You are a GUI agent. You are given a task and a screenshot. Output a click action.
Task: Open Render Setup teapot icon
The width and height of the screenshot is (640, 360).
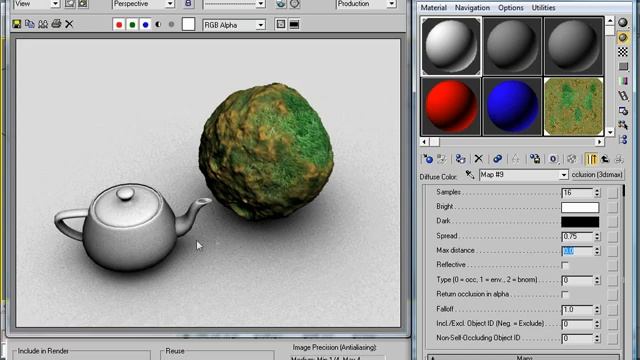(x=281, y=4)
